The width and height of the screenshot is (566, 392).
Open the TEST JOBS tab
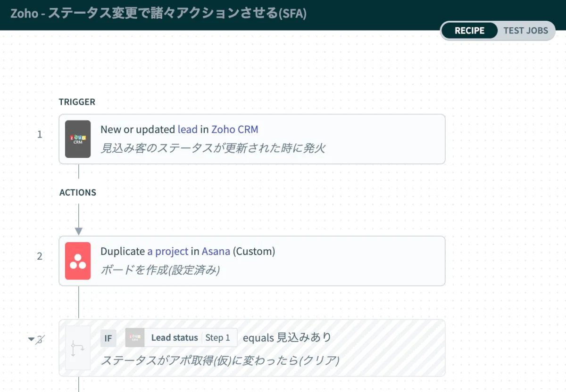coord(525,31)
